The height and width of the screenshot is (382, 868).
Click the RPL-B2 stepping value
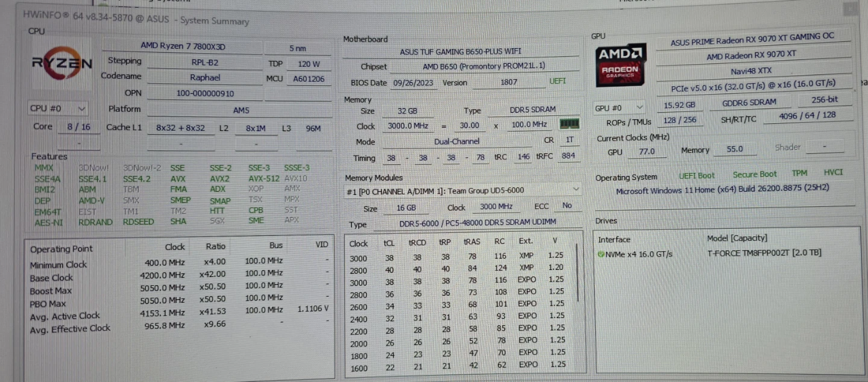pos(205,61)
